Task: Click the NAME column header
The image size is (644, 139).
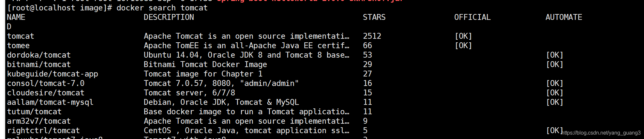Action: click(x=16, y=17)
